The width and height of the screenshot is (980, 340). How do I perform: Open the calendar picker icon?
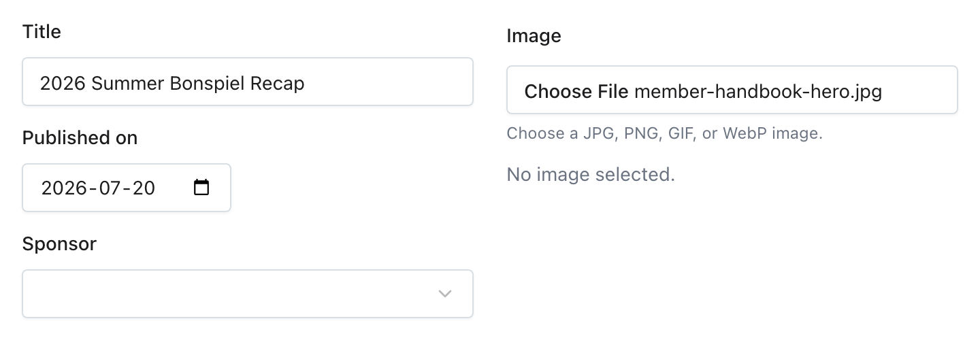pyautogui.click(x=201, y=187)
